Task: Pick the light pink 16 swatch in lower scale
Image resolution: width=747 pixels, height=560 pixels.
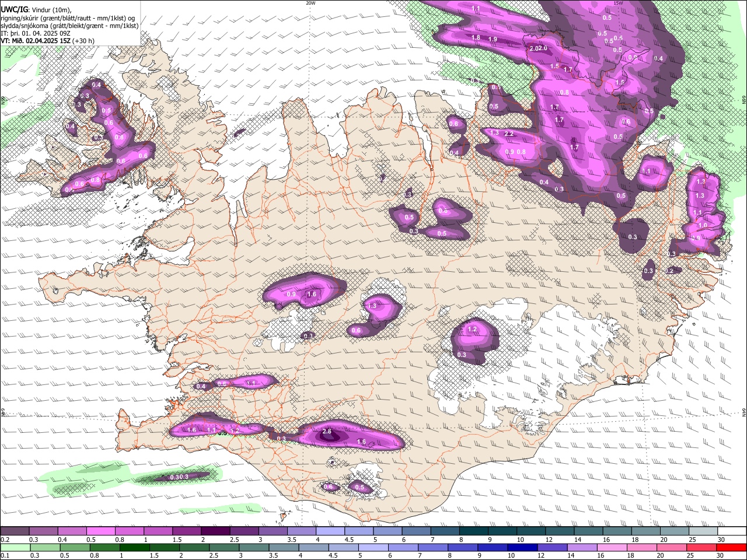Action: (613, 547)
